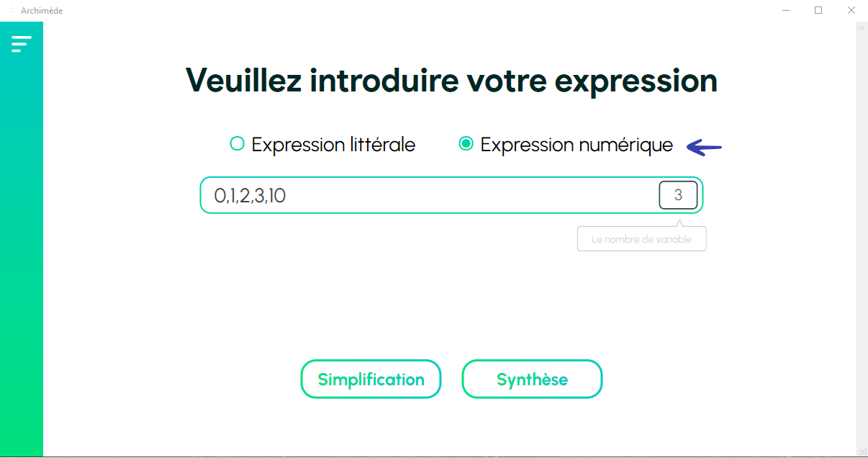This screenshot has height=458, width=868.
Task: Click the 'Expression numérique' label text
Action: pyautogui.click(x=577, y=145)
